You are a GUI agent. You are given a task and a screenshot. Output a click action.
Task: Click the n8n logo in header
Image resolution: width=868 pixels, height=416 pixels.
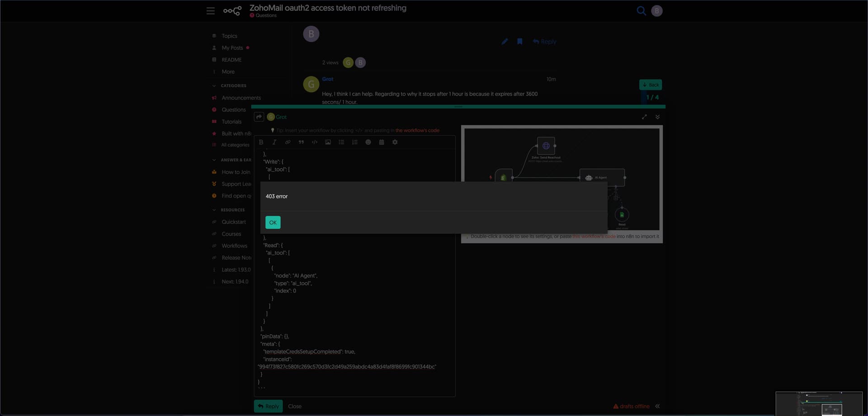(232, 11)
